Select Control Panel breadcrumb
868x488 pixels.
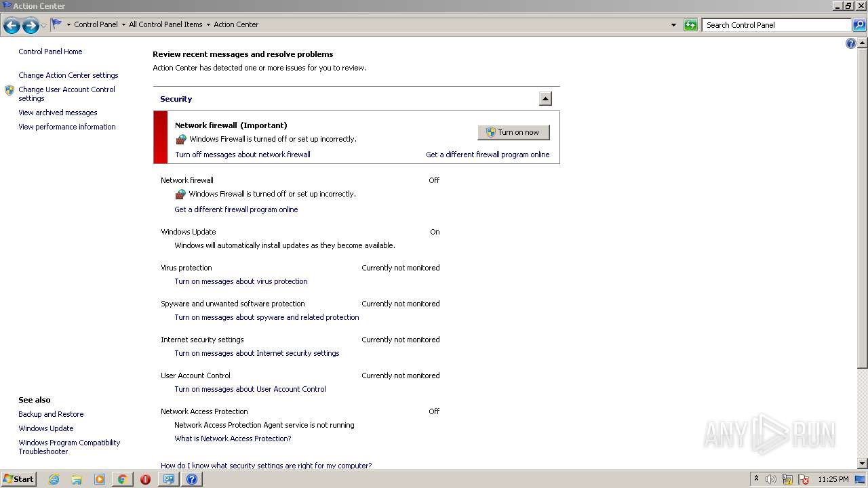pyautogui.click(x=96, y=24)
